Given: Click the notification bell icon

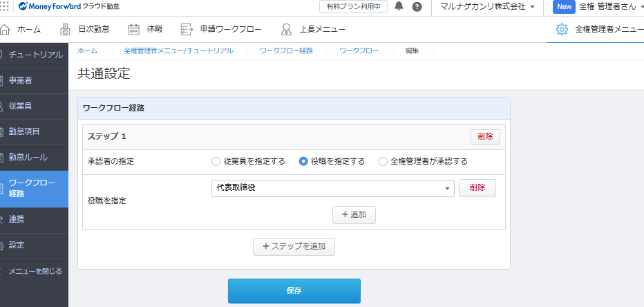Looking at the screenshot, I should (399, 7).
